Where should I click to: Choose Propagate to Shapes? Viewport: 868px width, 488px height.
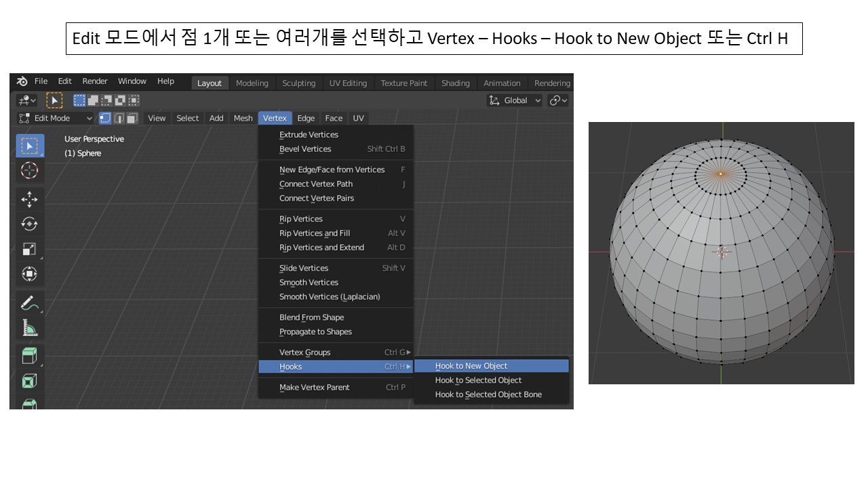[x=336, y=331]
